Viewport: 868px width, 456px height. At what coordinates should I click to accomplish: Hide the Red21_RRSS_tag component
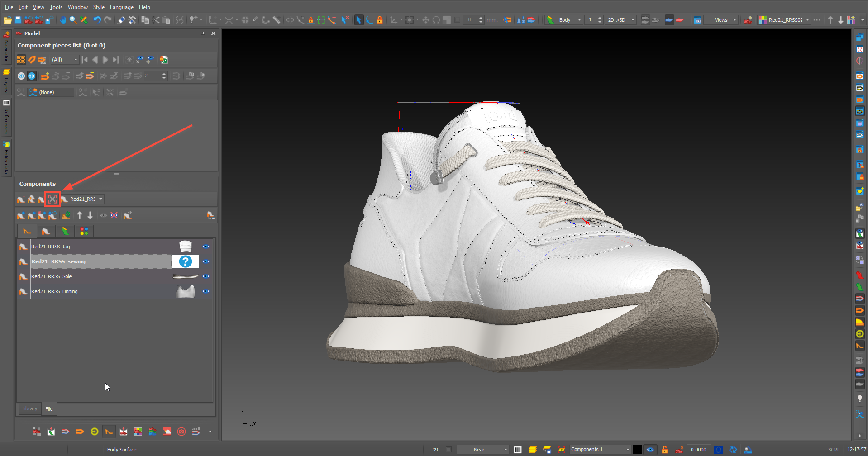pos(206,247)
